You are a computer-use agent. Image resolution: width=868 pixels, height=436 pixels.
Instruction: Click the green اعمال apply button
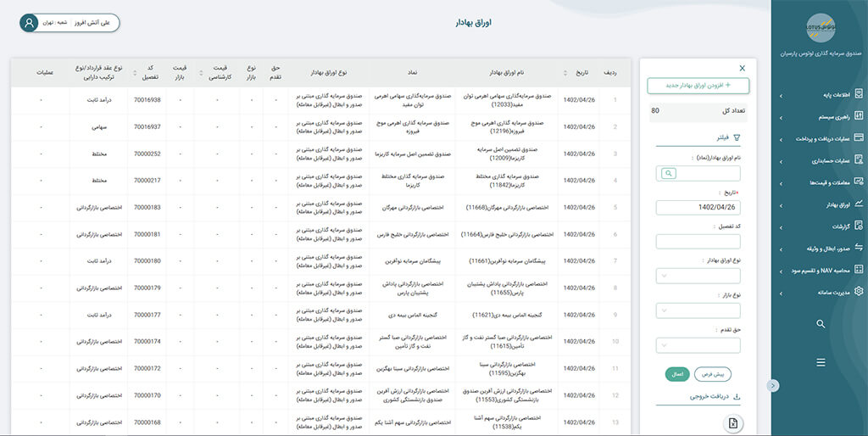[677, 373]
